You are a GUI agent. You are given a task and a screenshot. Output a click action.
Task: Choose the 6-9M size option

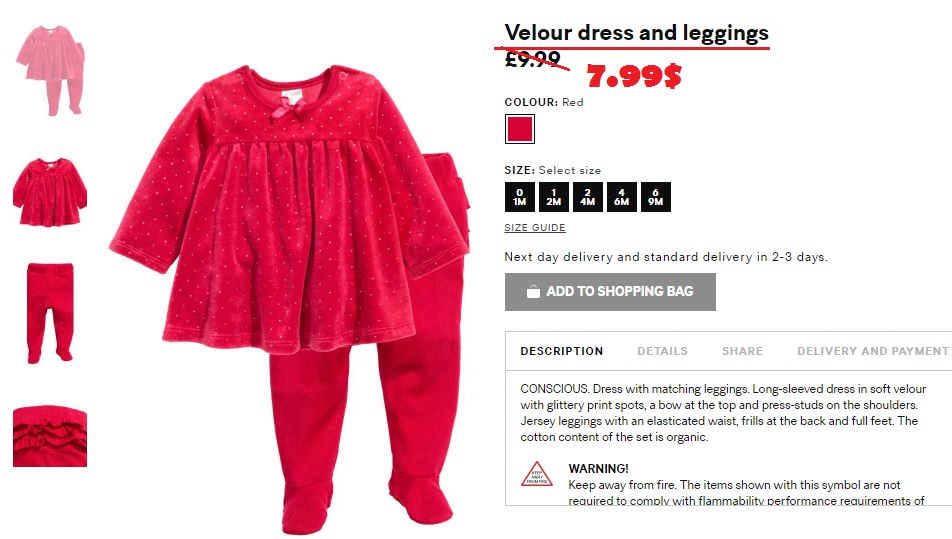coord(656,197)
